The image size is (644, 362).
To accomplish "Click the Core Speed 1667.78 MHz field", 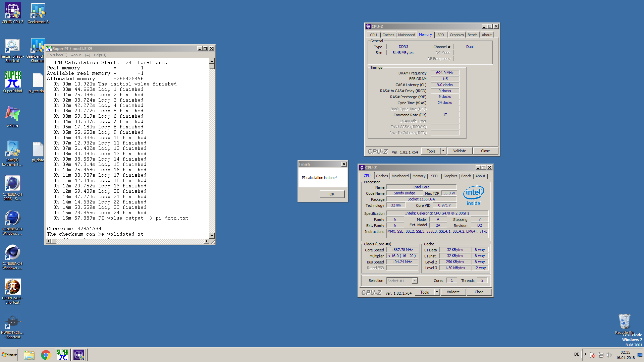I will [402, 250].
